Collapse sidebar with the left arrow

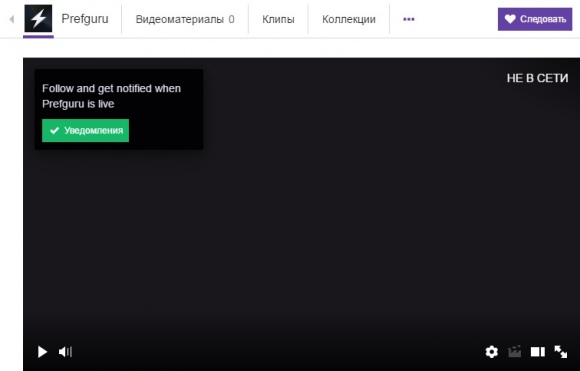point(11,19)
